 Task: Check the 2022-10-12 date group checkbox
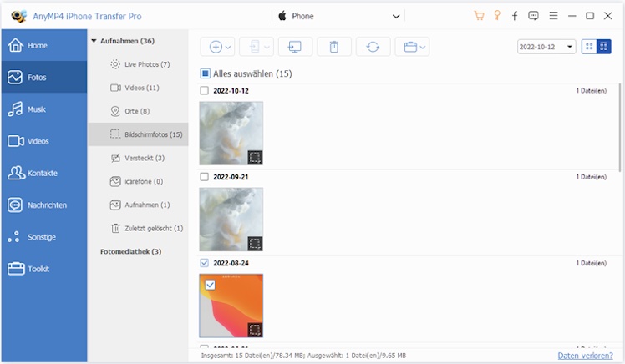tap(205, 90)
